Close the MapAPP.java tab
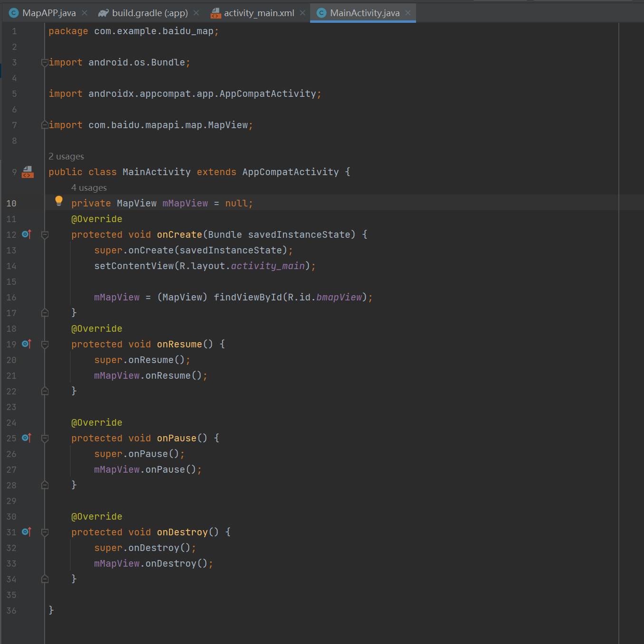 tap(85, 13)
